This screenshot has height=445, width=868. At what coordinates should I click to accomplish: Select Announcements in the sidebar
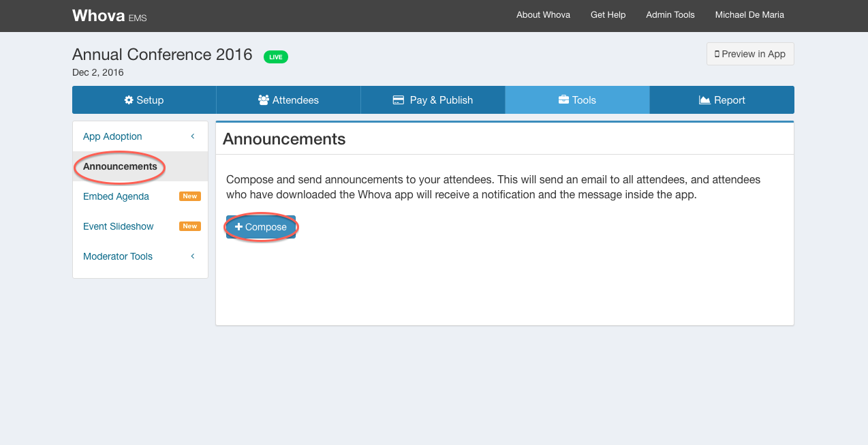coord(120,166)
